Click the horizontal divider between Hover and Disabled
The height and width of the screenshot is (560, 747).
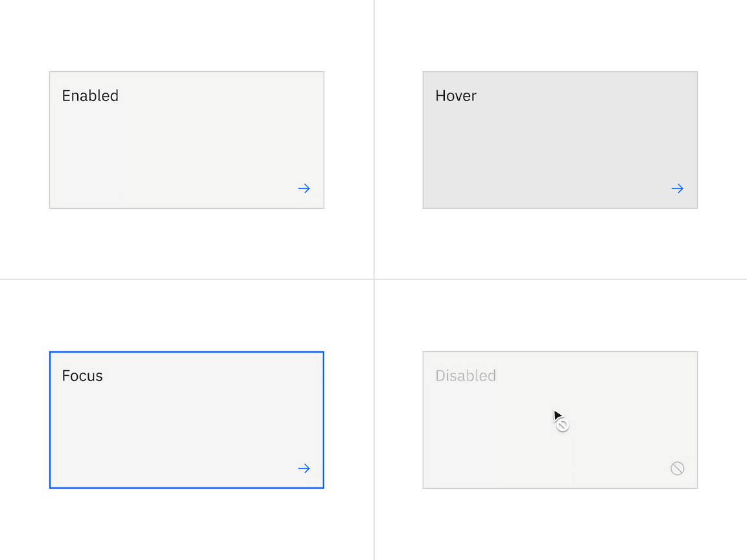tap(560, 279)
